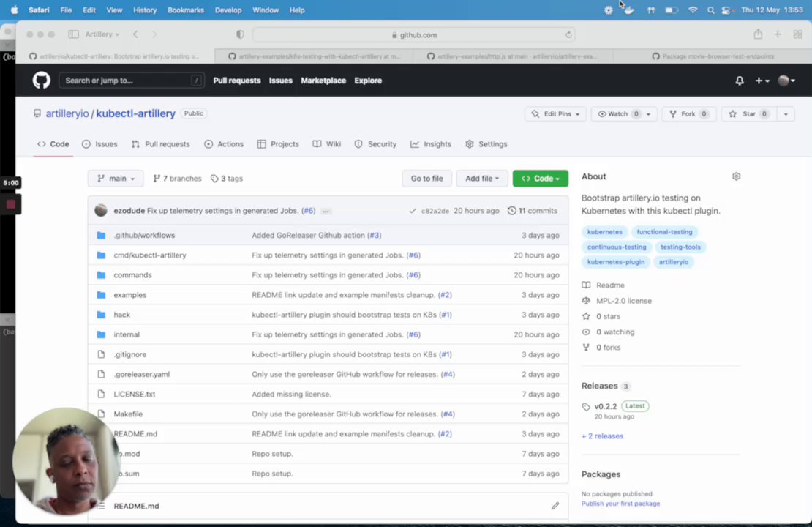Click the Safari share icon

click(x=758, y=34)
